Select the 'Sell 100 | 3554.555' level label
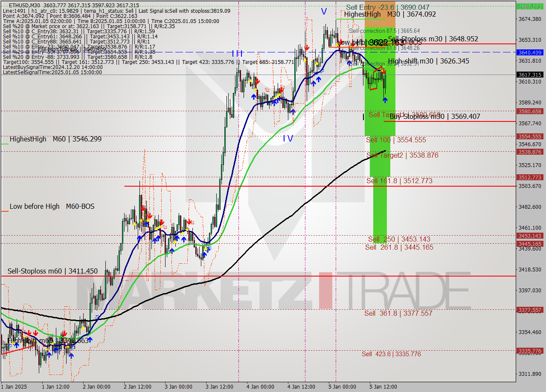The height and width of the screenshot is (392, 546). coord(396,140)
